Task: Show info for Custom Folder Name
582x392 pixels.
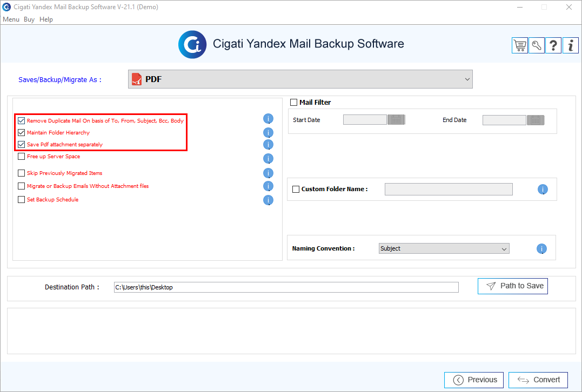Action: pyautogui.click(x=543, y=189)
